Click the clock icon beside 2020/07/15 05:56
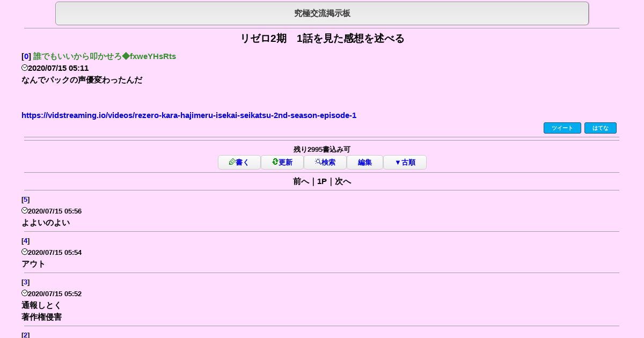644x338 pixels. point(25,210)
